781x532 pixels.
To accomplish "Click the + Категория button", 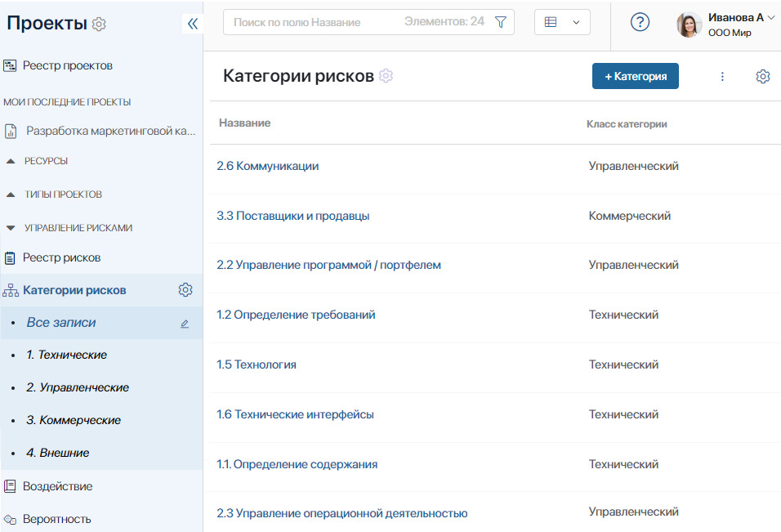I will point(635,76).
